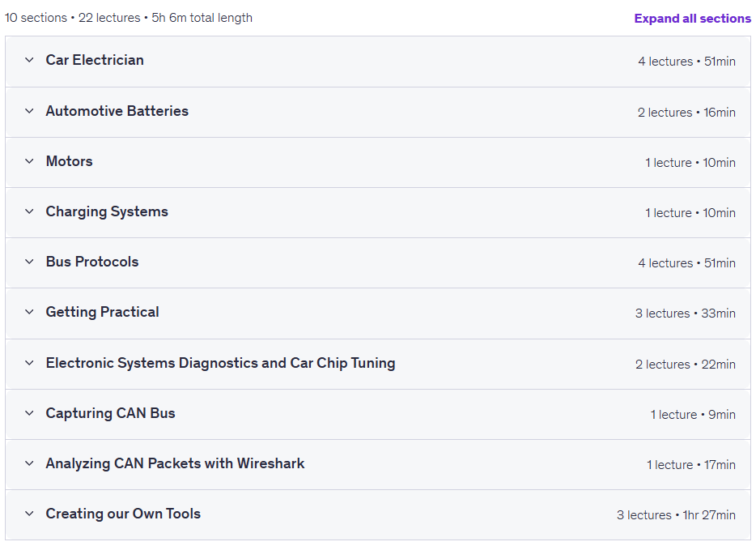Click the Motors section heading
Image resolution: width=756 pixels, height=546 pixels.
[69, 161]
